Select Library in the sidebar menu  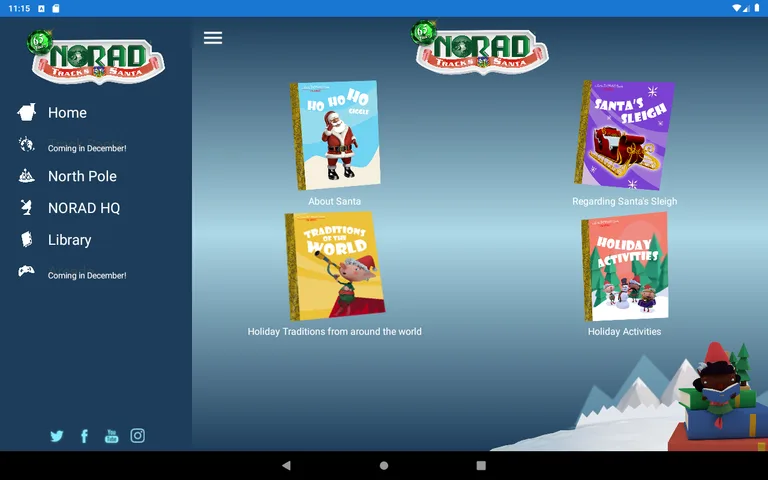(x=70, y=240)
